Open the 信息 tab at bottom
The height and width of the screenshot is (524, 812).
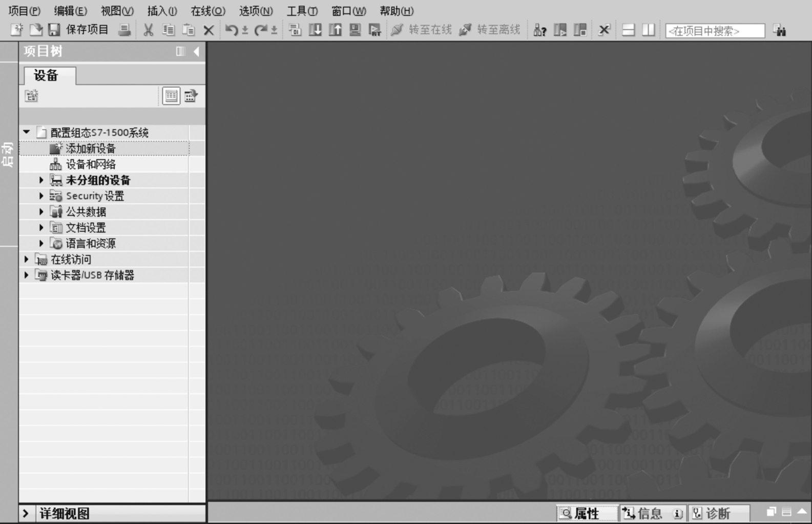652,513
